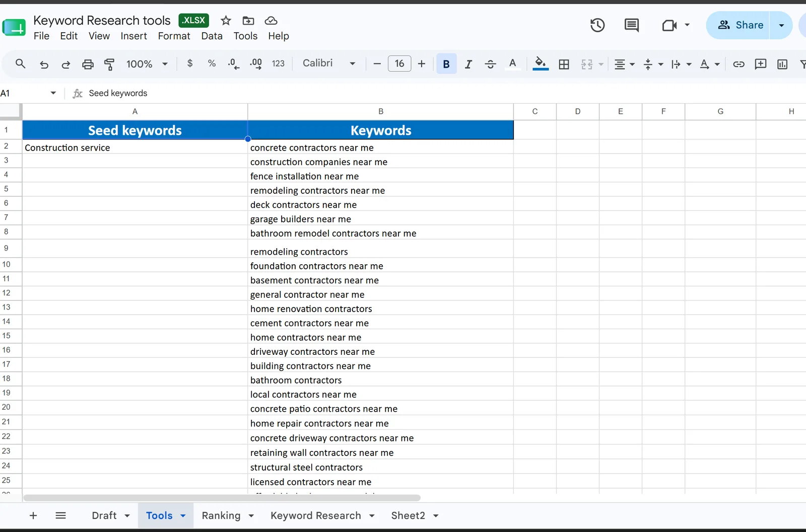
Task: Open the File menu
Action: pyautogui.click(x=41, y=36)
